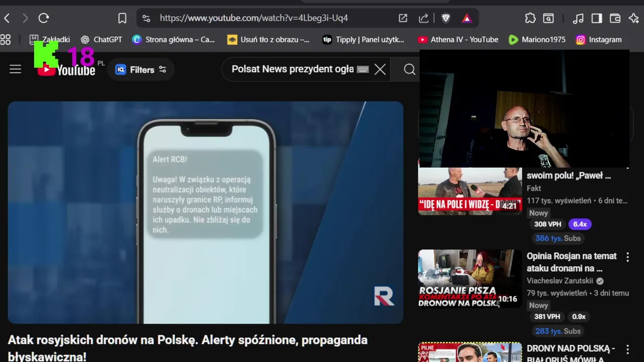Open Leo AI sparkle icon
This screenshot has width=644, height=362.
(634, 19)
